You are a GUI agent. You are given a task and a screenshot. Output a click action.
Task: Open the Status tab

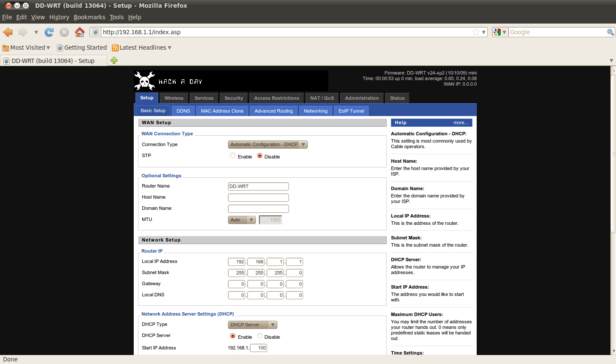point(397,98)
